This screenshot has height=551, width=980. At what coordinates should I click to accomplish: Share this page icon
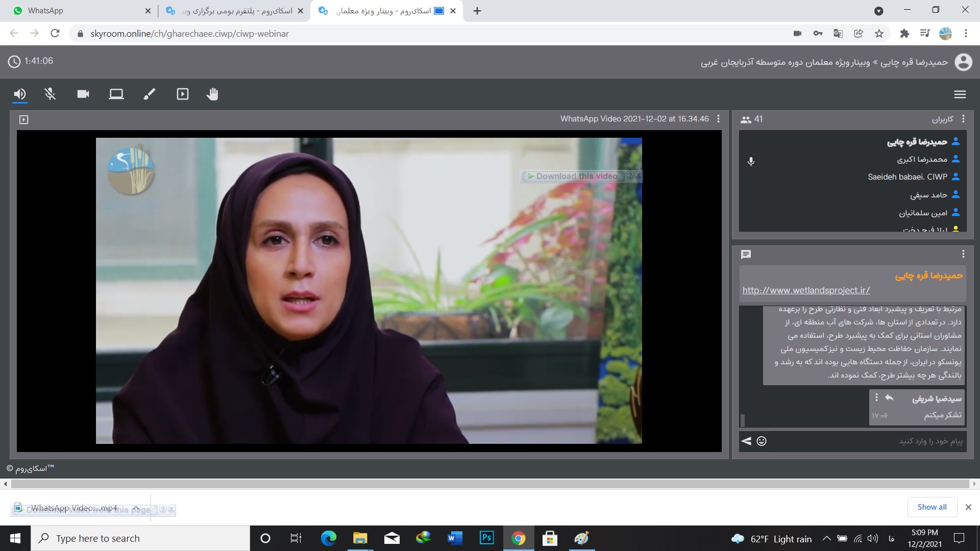[859, 34]
